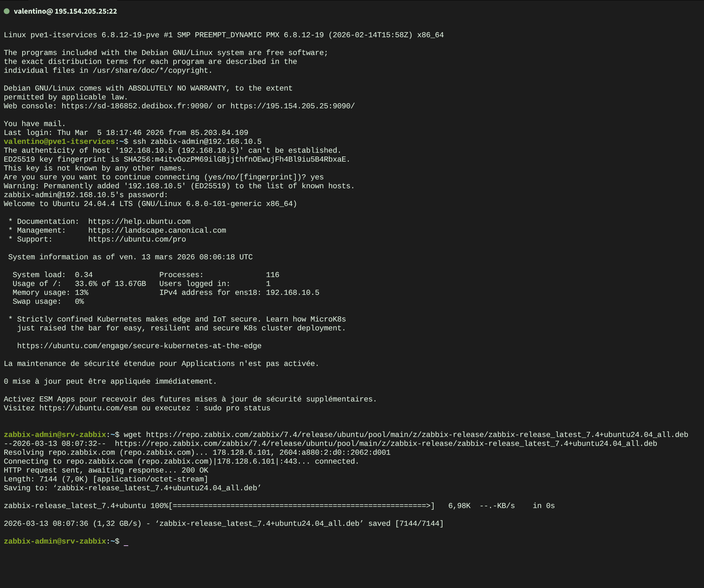Click the blinking cursor at the last prompt
Viewport: 704px width, 588px height.
[126, 541]
